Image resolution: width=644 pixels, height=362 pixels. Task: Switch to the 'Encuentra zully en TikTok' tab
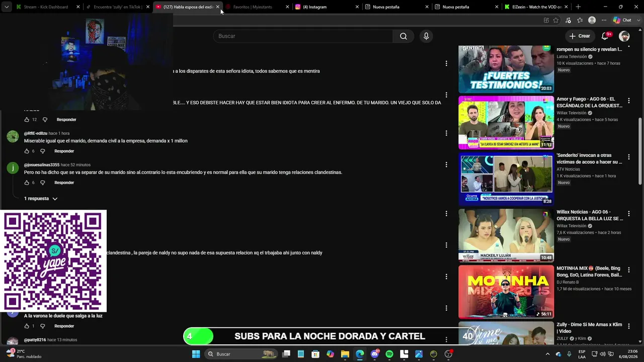[118, 7]
